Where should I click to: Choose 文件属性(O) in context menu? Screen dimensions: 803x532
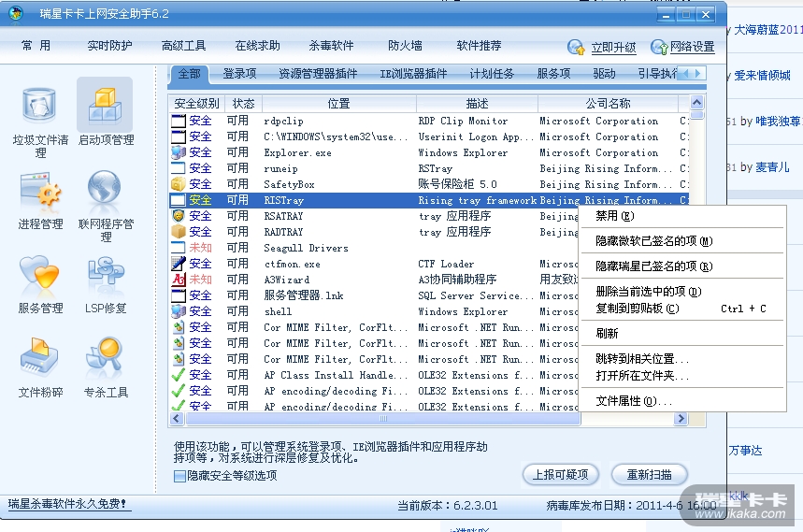coord(682,401)
